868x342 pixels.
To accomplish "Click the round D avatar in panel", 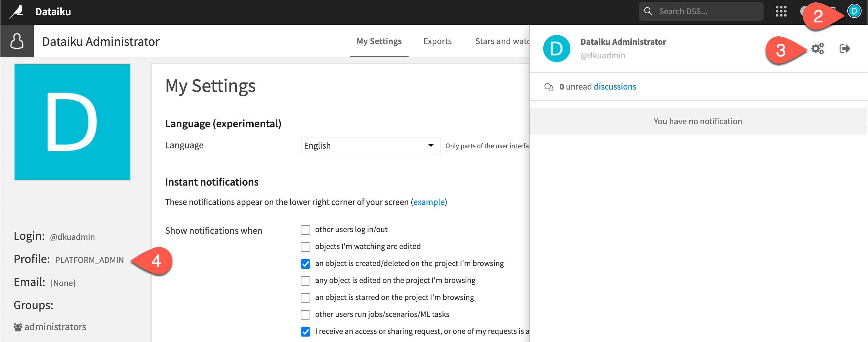I will point(556,49).
